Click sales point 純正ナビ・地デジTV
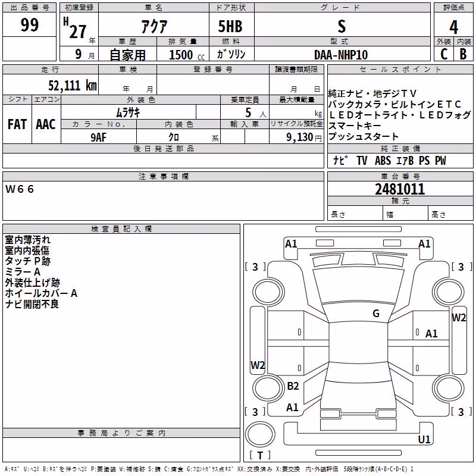The width and height of the screenshot is (476, 476). coord(372,93)
